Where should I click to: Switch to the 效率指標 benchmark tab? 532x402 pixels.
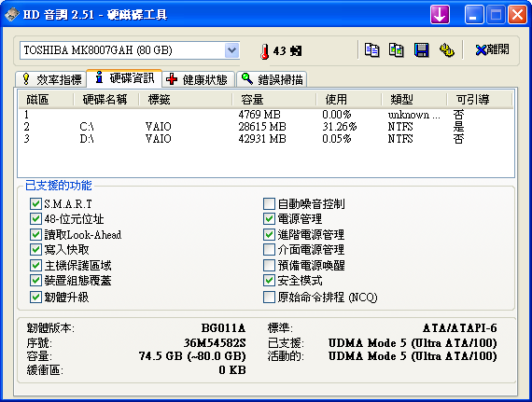51,79
